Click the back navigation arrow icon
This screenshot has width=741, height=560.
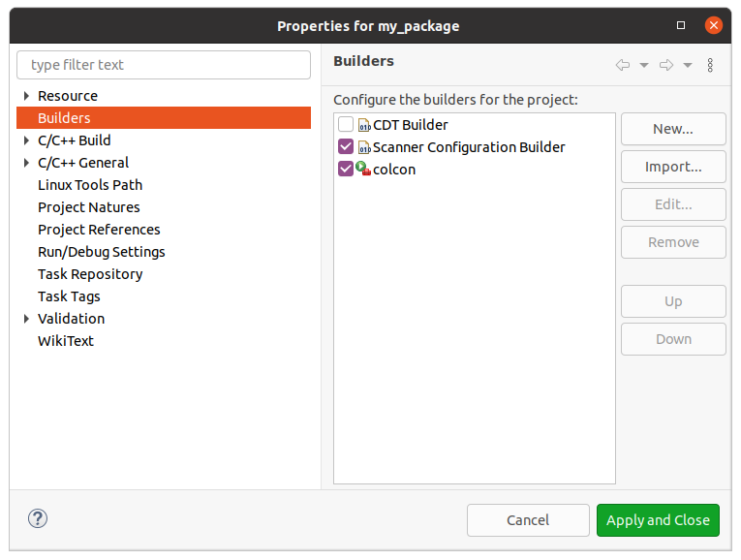pos(623,65)
